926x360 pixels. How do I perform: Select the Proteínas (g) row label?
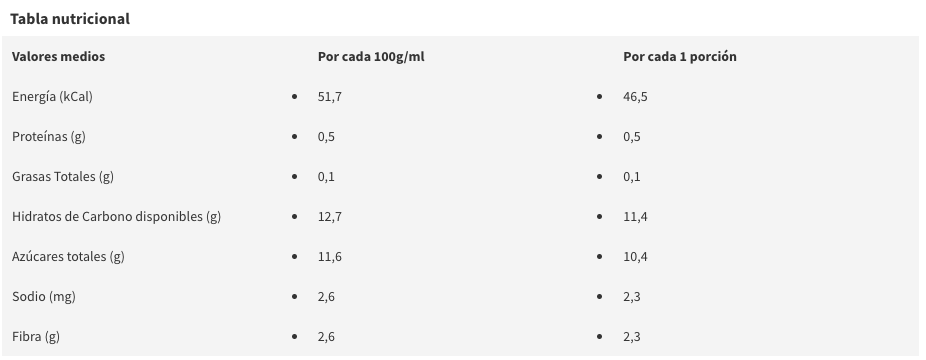click(x=48, y=137)
